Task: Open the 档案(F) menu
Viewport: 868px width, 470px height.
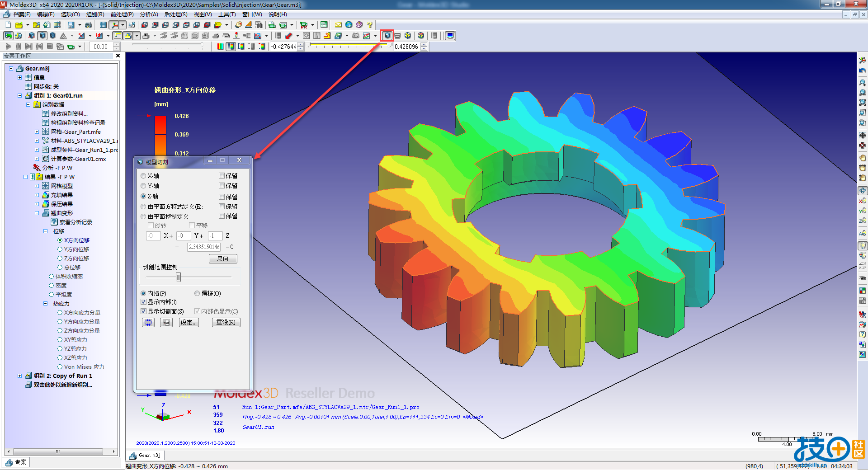Action: point(22,14)
